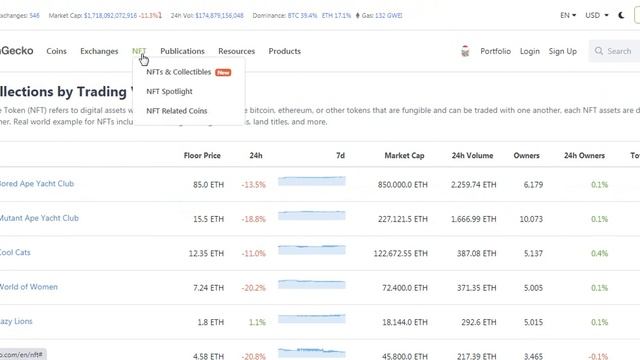Screen dimensions: 640x360
Task: Focus the Search input field
Action: pyautogui.click(x=614, y=51)
